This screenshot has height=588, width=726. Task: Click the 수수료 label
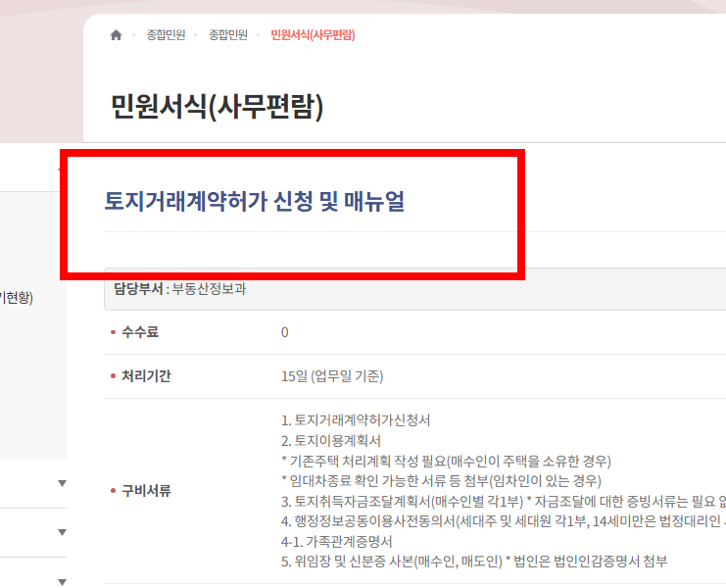pyautogui.click(x=140, y=332)
